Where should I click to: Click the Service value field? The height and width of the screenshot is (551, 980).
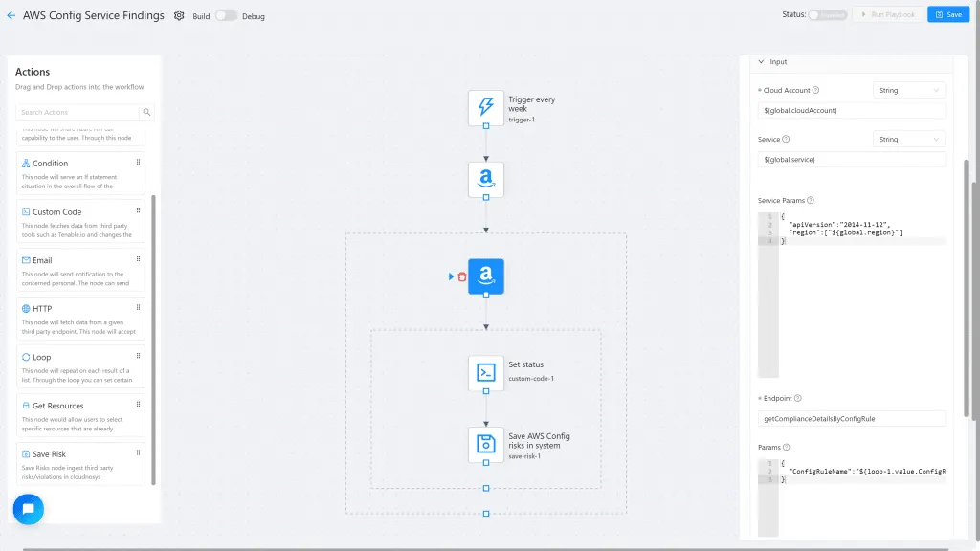pyautogui.click(x=851, y=160)
